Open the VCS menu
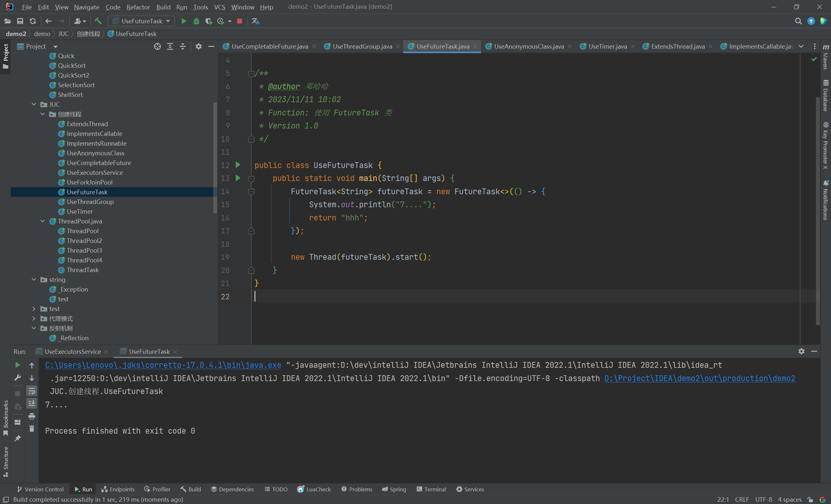The width and height of the screenshot is (831, 504). tap(219, 7)
